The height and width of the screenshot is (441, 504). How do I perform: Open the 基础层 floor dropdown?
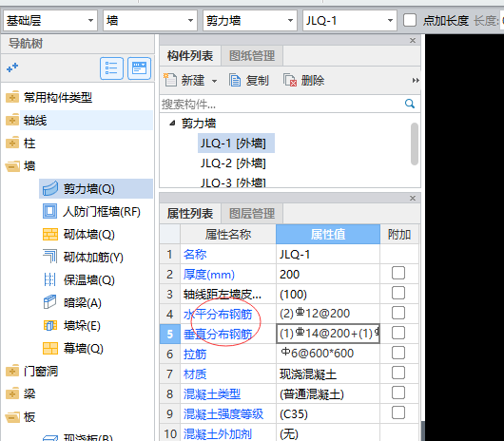click(x=50, y=21)
